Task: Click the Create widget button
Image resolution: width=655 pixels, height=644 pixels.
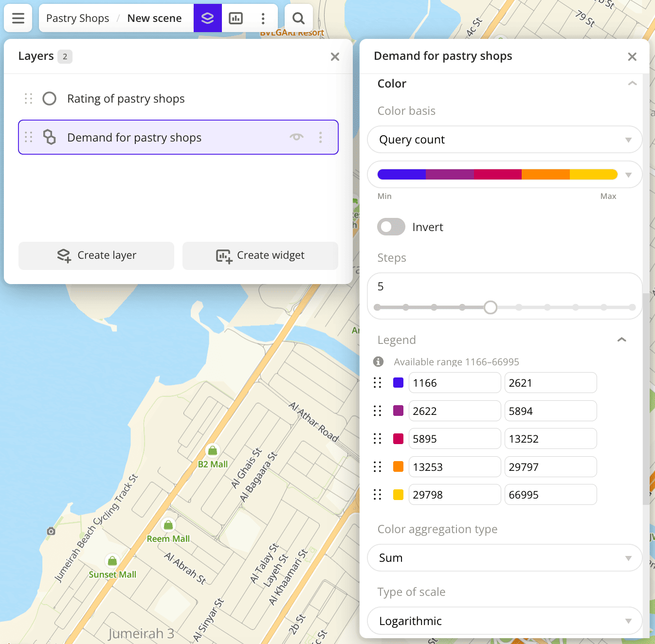Action: pos(260,256)
